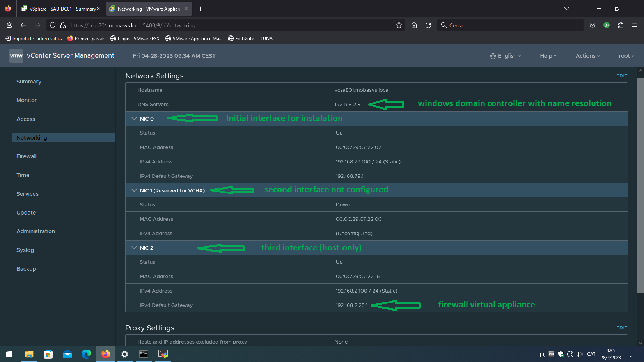
Task: Collapse the NIC 2 section
Action: pyautogui.click(x=134, y=248)
